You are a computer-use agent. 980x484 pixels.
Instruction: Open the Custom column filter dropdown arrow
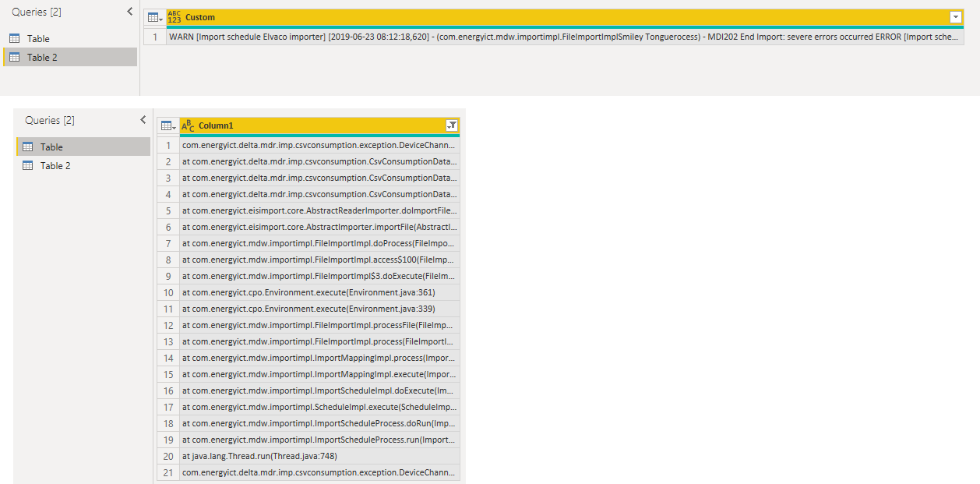coord(956,17)
